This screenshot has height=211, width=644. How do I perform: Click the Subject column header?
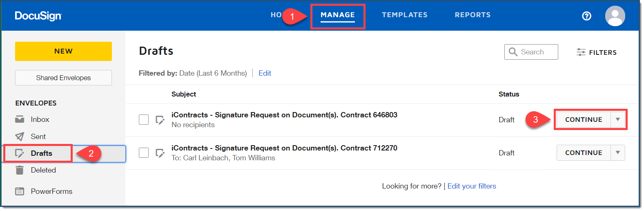184,94
